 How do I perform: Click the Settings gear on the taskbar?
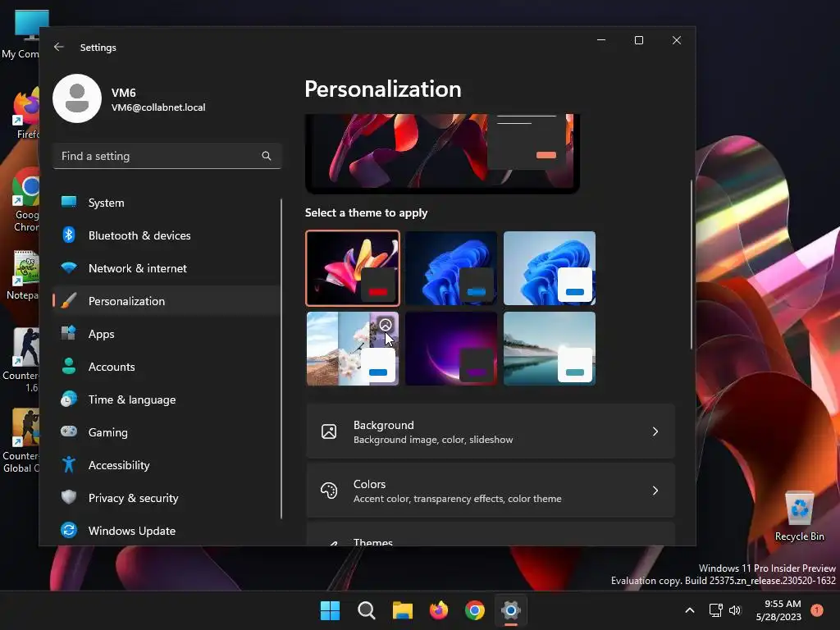click(511, 610)
